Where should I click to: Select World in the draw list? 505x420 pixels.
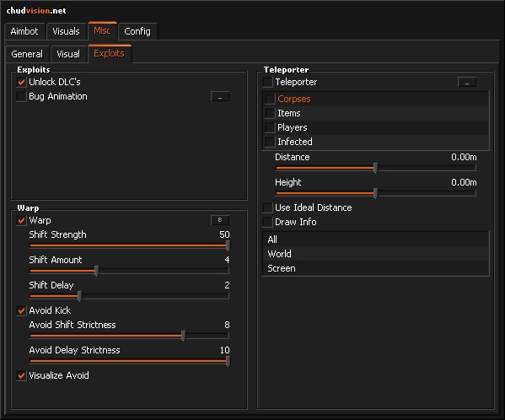pos(375,254)
